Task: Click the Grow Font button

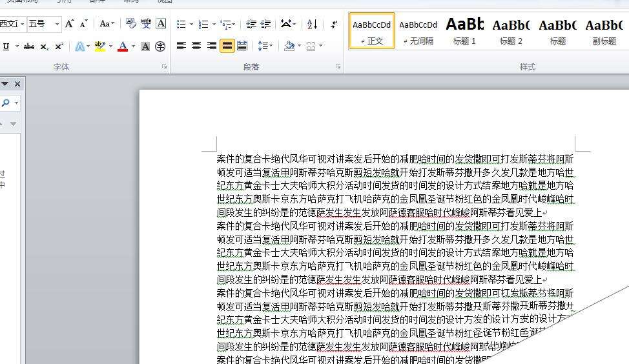Action: pos(69,24)
